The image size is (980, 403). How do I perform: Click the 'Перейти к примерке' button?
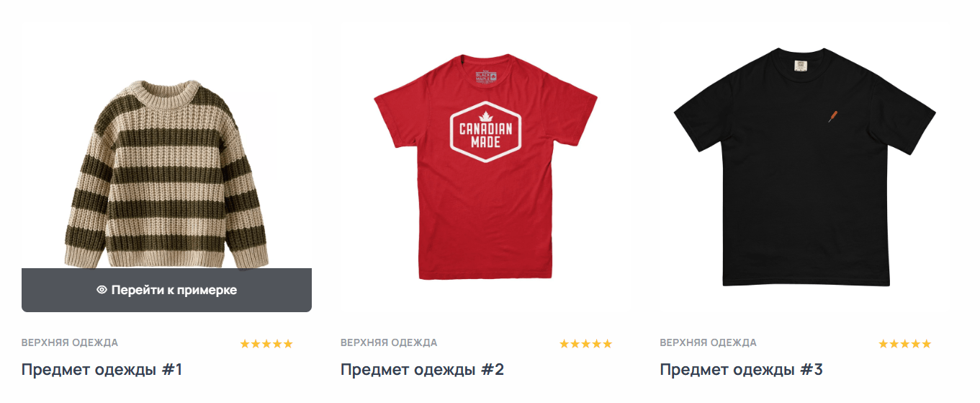pyautogui.click(x=166, y=290)
